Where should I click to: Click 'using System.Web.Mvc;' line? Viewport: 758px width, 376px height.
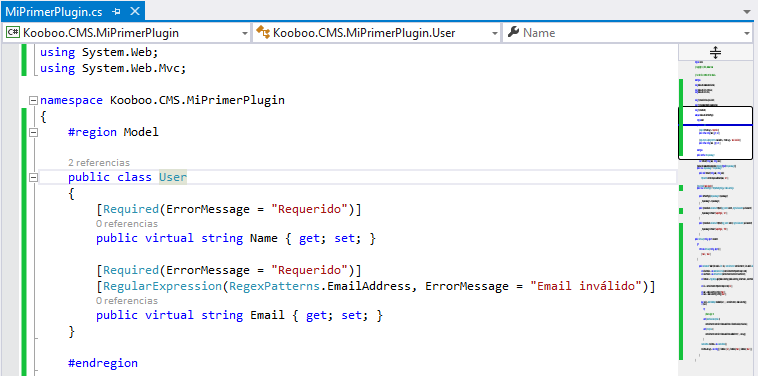coord(113,68)
